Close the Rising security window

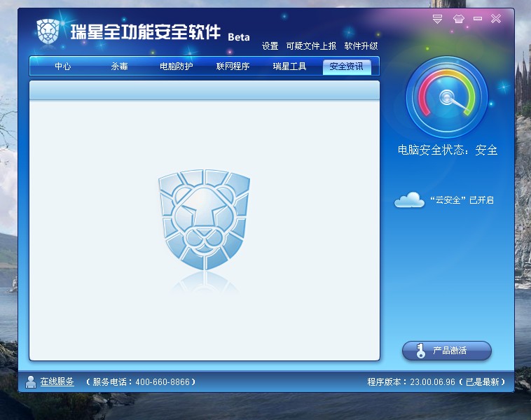496,19
